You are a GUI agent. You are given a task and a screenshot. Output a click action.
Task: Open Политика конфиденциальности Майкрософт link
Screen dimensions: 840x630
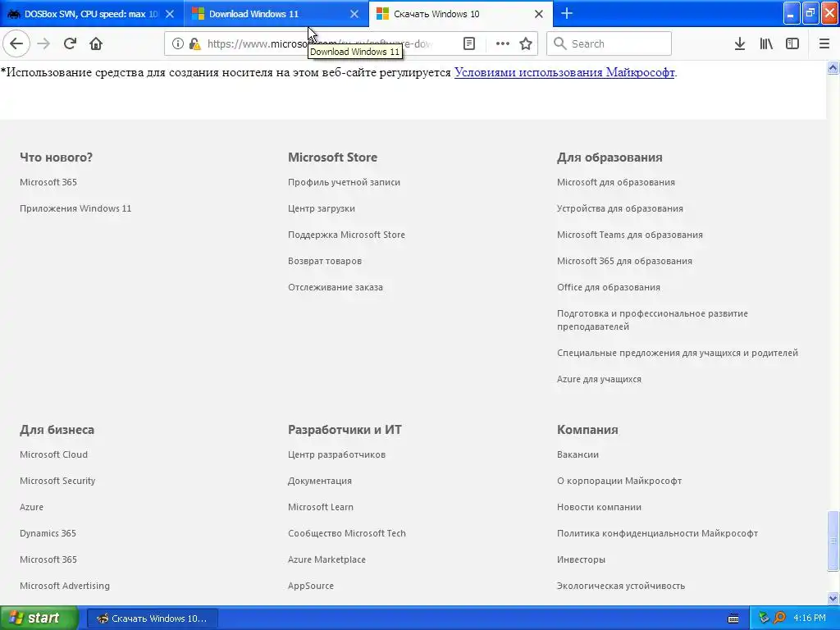(657, 533)
